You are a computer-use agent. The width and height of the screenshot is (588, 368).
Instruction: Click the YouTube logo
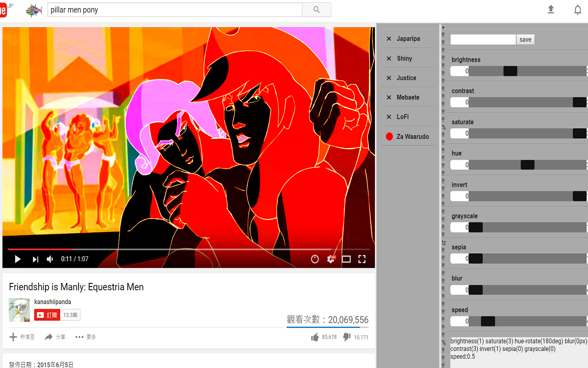4,10
